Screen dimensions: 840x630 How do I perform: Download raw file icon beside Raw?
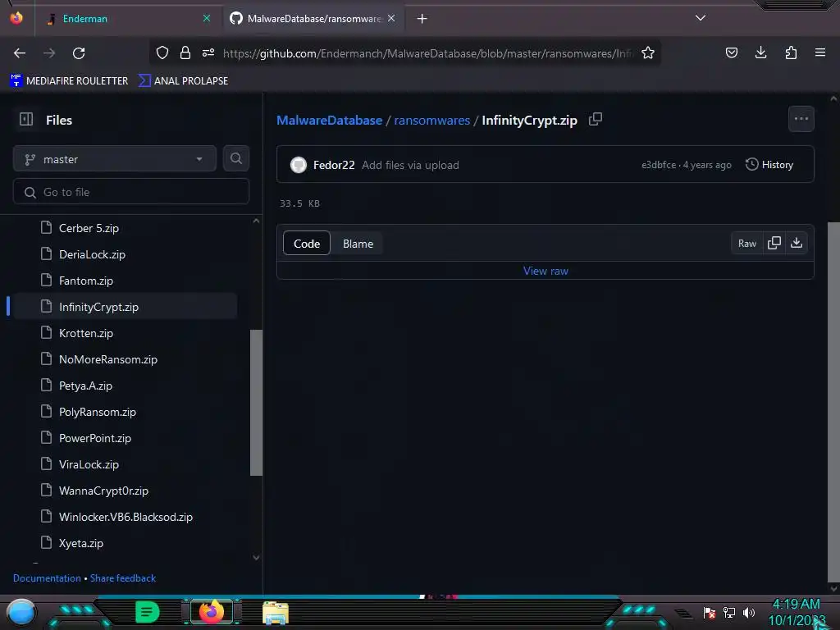click(x=797, y=243)
